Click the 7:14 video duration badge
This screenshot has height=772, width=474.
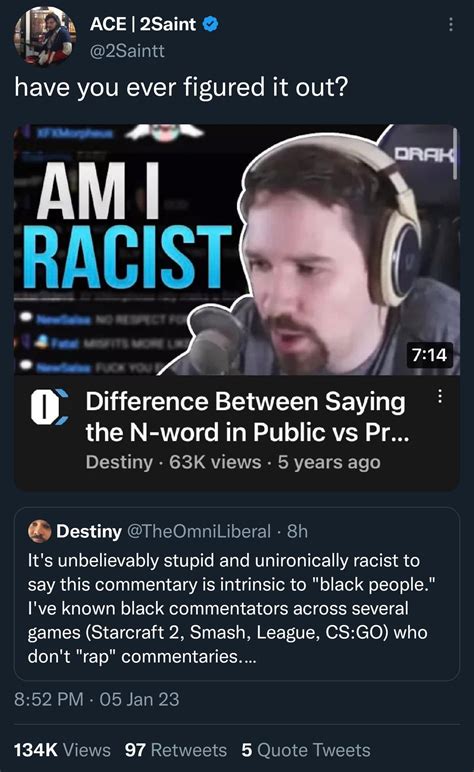430,355
